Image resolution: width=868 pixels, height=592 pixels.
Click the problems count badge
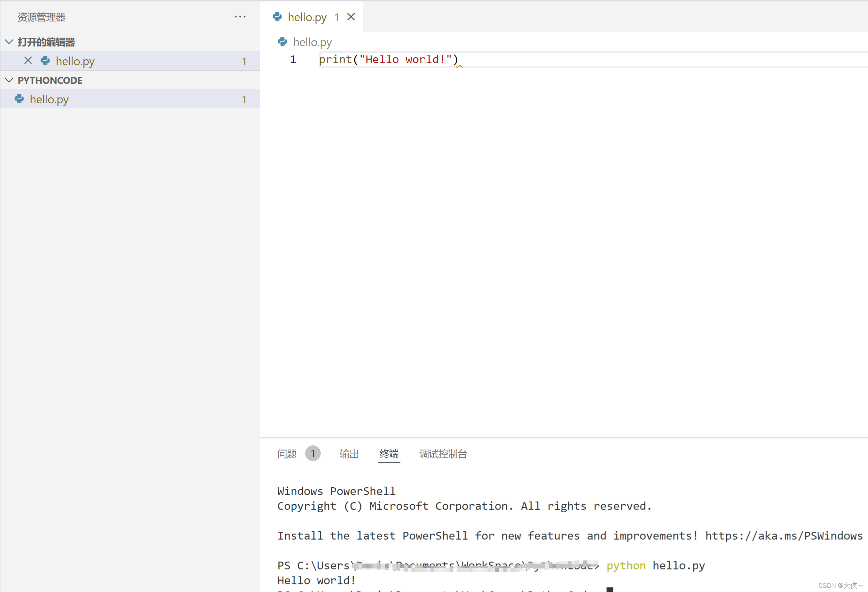click(x=313, y=453)
